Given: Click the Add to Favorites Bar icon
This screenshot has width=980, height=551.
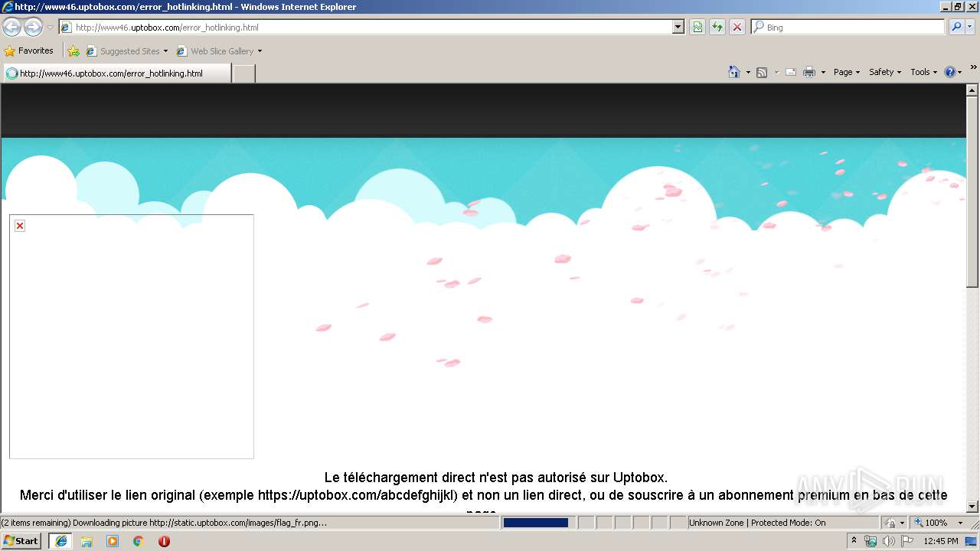Looking at the screenshot, I should click(73, 51).
